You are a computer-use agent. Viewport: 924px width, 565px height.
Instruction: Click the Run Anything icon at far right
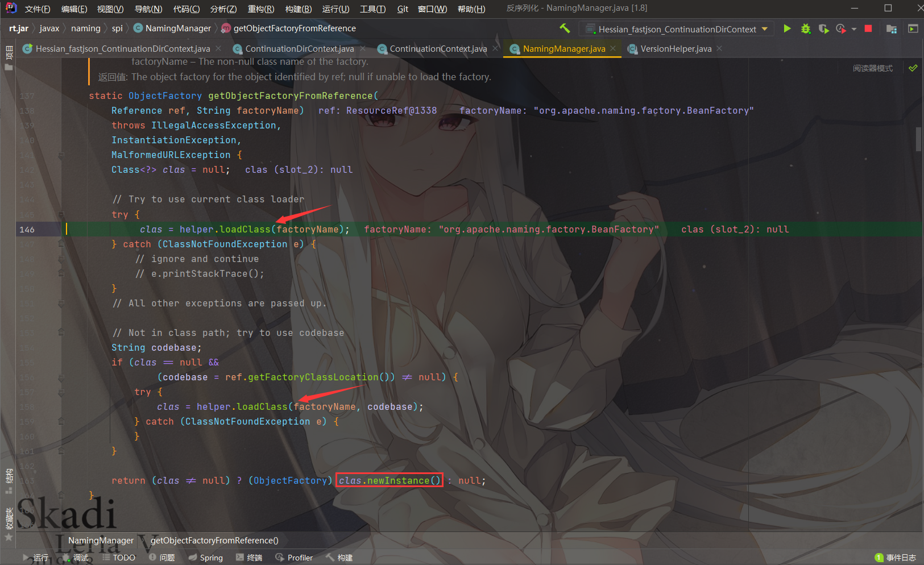click(x=913, y=28)
